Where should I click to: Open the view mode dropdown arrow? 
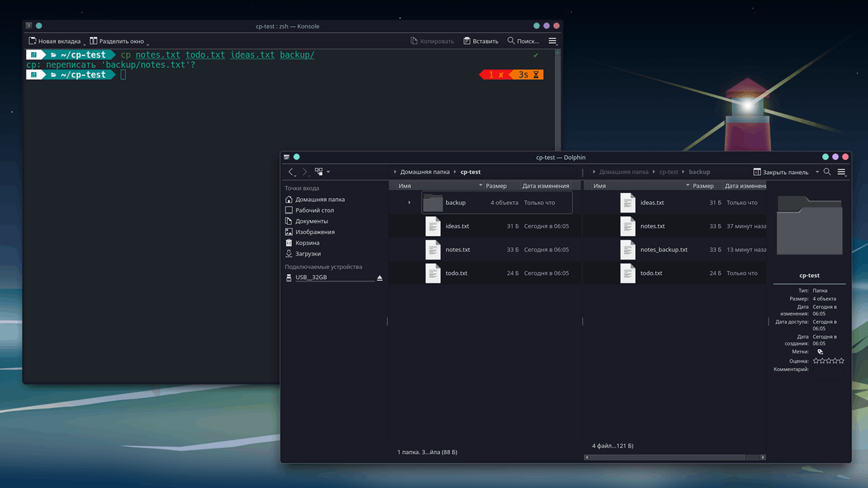(328, 172)
